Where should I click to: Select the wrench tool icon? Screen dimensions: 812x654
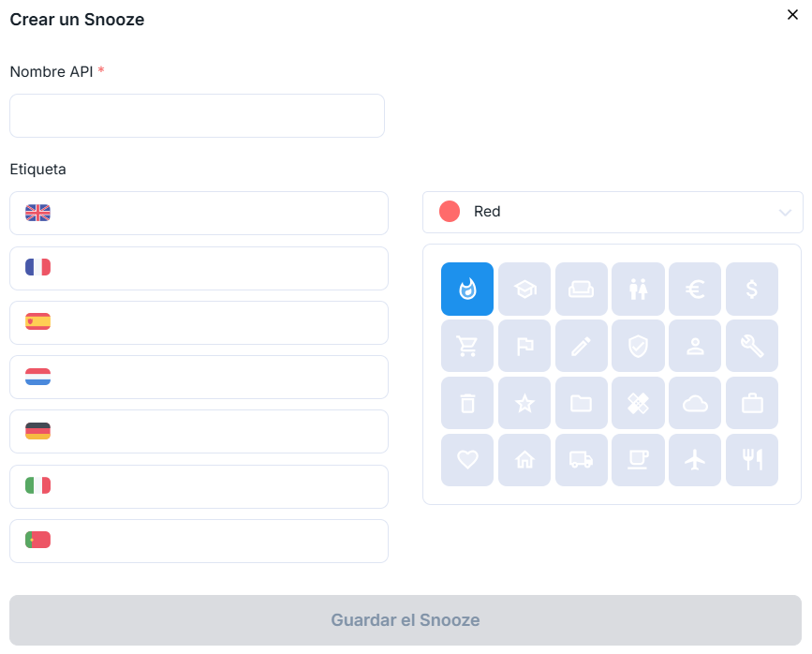752,346
